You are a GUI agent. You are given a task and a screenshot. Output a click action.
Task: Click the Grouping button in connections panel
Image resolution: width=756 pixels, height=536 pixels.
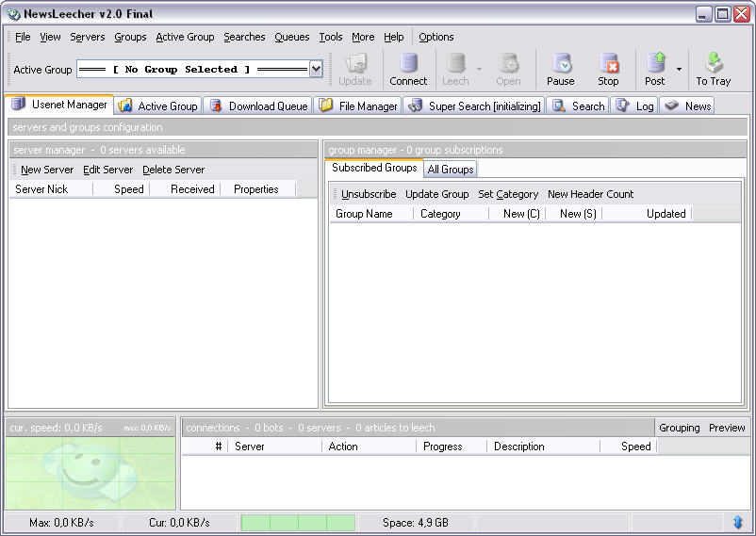click(x=680, y=428)
